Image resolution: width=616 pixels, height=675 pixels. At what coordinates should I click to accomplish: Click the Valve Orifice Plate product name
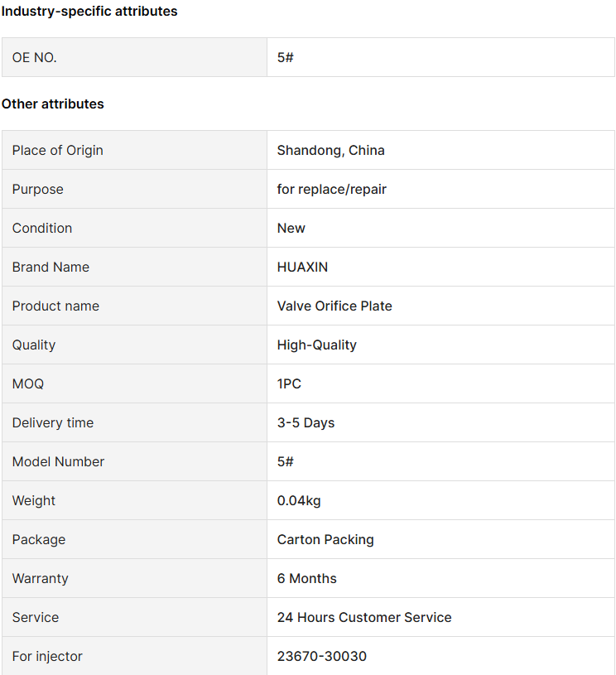pyautogui.click(x=334, y=306)
